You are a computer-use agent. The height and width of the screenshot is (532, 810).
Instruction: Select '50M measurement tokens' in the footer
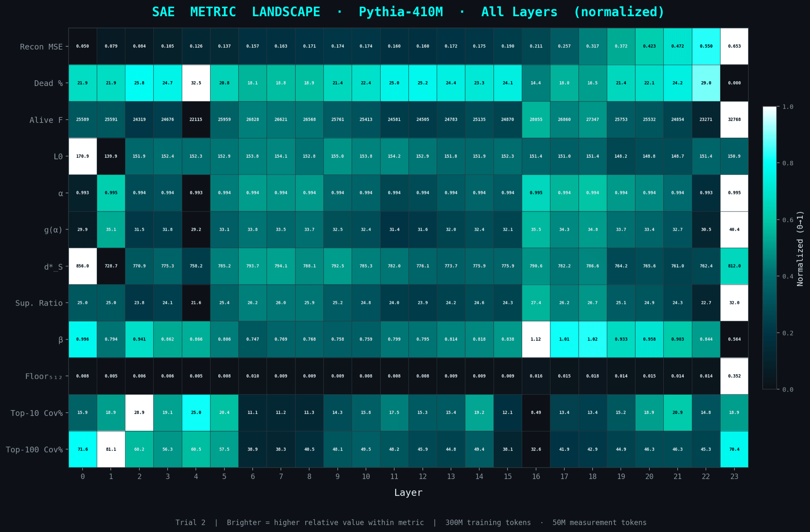(599, 523)
